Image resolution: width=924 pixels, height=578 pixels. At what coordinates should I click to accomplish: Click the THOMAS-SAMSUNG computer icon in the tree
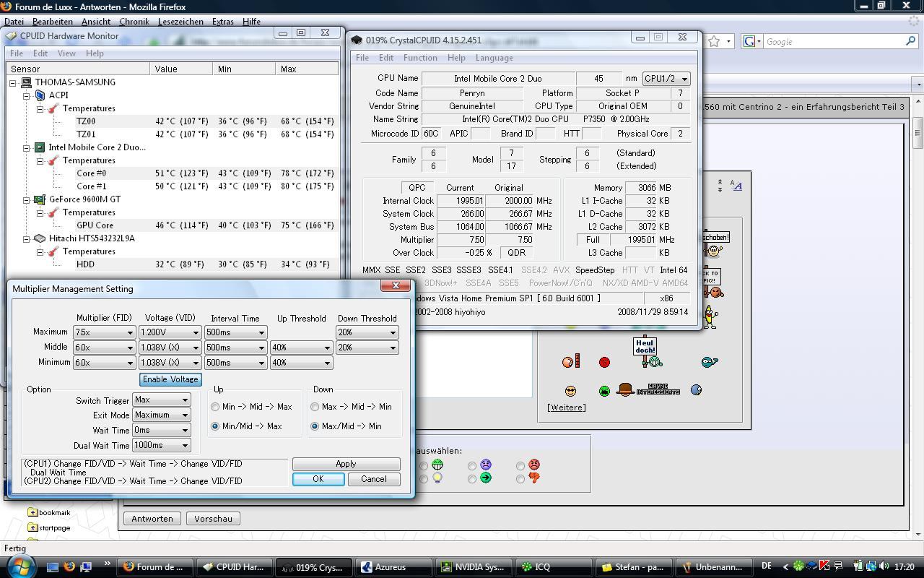click(26, 82)
